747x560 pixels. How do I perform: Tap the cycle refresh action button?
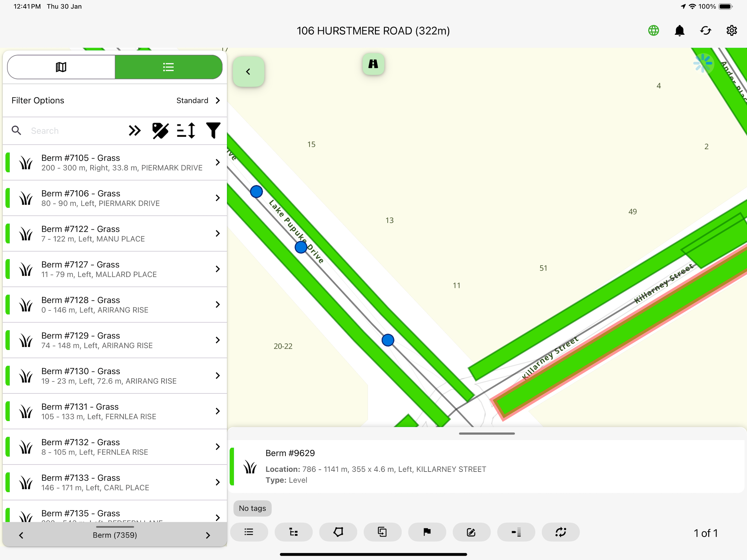click(561, 532)
